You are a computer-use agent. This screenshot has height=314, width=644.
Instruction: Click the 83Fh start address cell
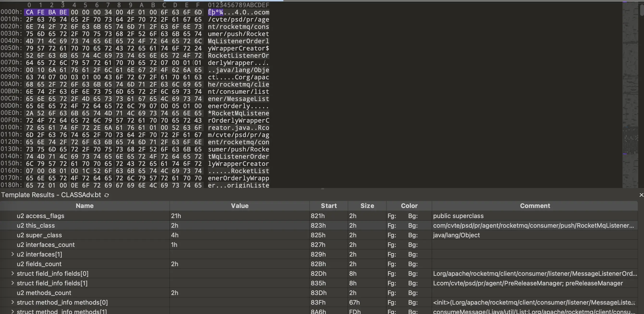coord(318,302)
